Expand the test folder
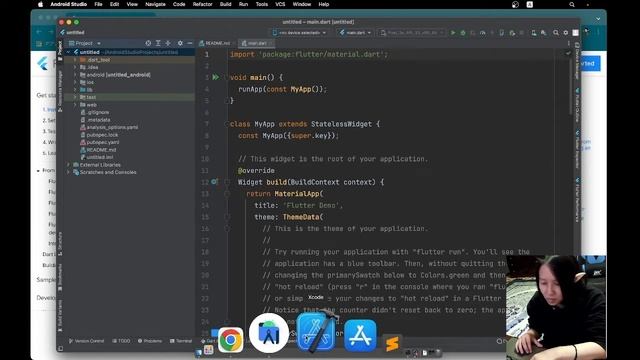This screenshot has height=360, width=640. (x=75, y=97)
